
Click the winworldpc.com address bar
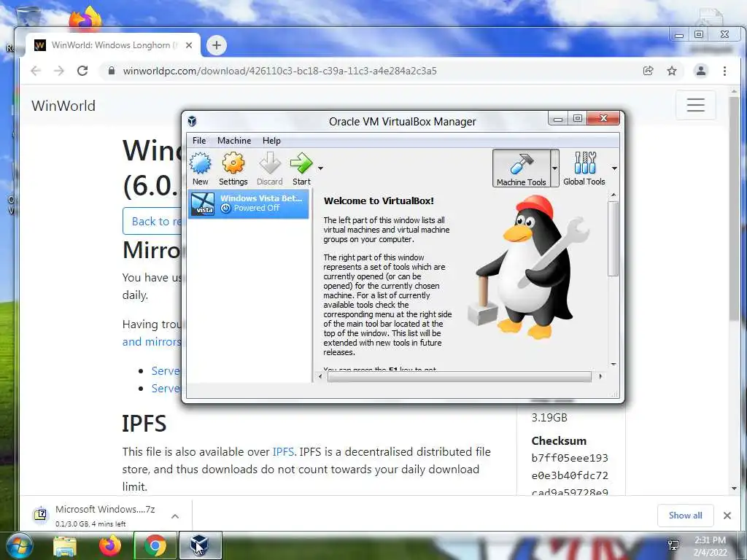click(279, 71)
